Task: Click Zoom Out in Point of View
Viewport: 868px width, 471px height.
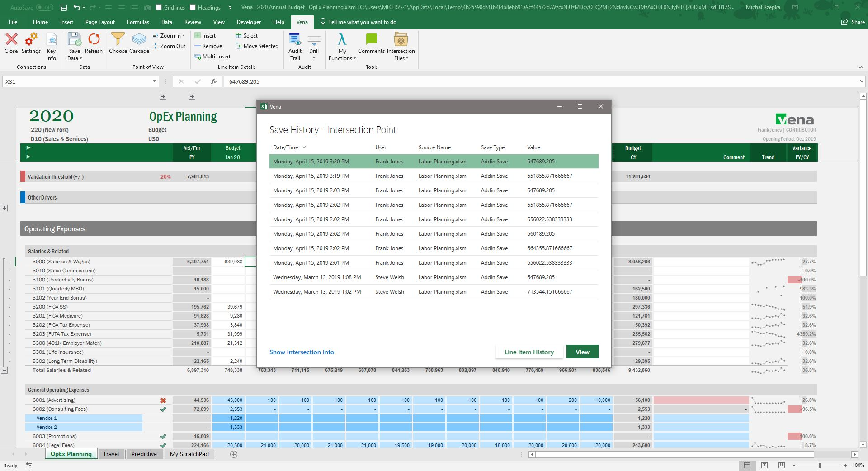Action: (169, 46)
